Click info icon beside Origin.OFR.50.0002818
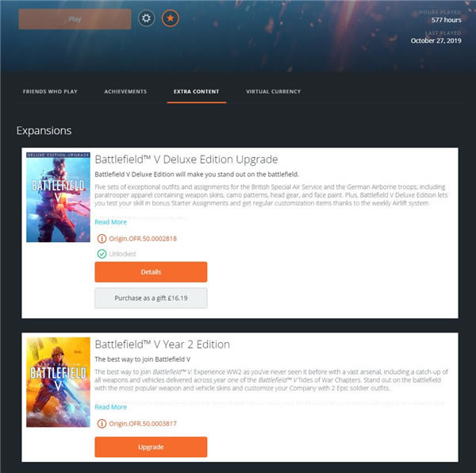The image size is (476, 473). tap(102, 239)
